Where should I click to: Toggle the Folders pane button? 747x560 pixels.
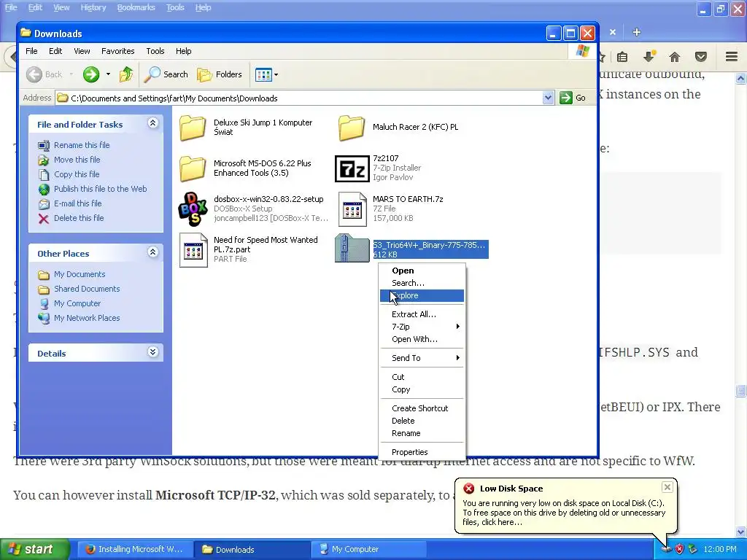pos(220,74)
